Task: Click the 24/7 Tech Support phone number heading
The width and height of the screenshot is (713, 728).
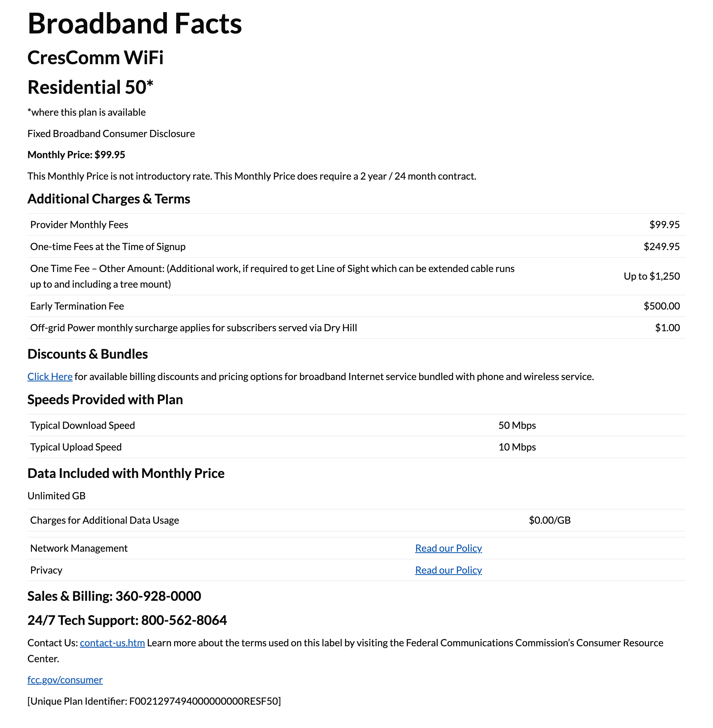Action: (127, 621)
